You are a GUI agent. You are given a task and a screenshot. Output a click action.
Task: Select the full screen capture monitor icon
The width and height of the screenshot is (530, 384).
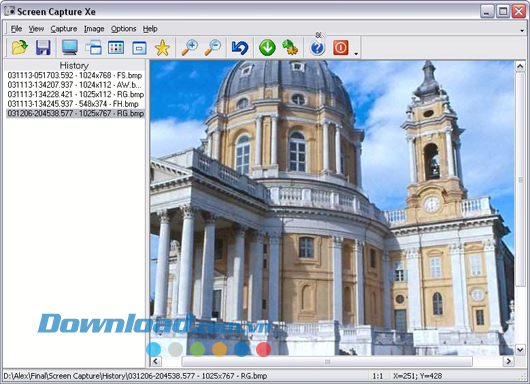click(x=70, y=47)
